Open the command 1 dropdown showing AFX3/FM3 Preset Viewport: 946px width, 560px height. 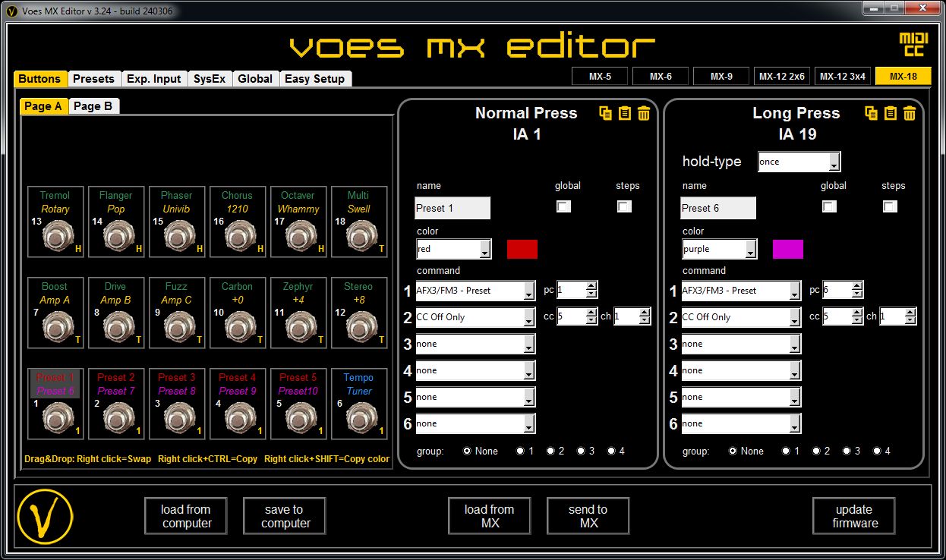[475, 290]
